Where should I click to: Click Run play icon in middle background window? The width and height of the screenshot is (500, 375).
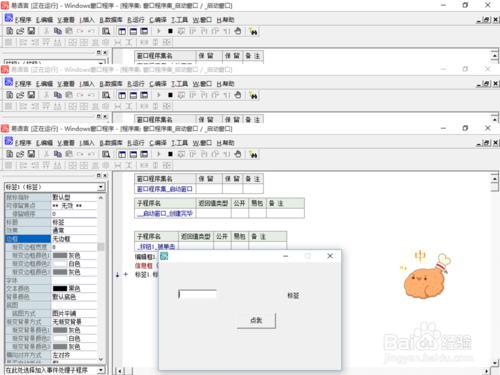(x=159, y=95)
